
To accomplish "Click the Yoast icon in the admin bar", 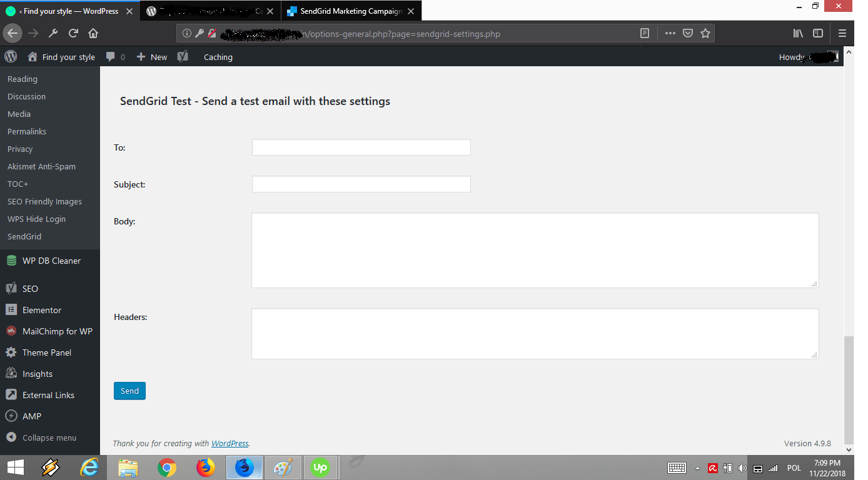I will [183, 57].
